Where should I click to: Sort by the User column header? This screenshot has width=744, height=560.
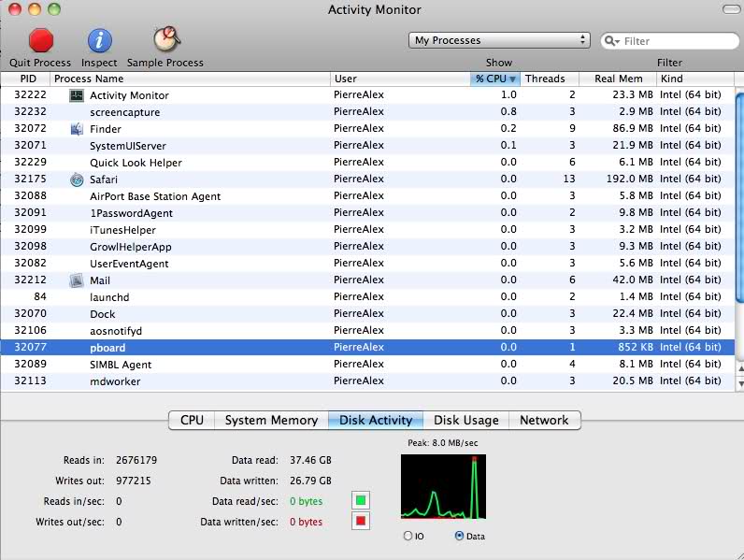pos(400,79)
